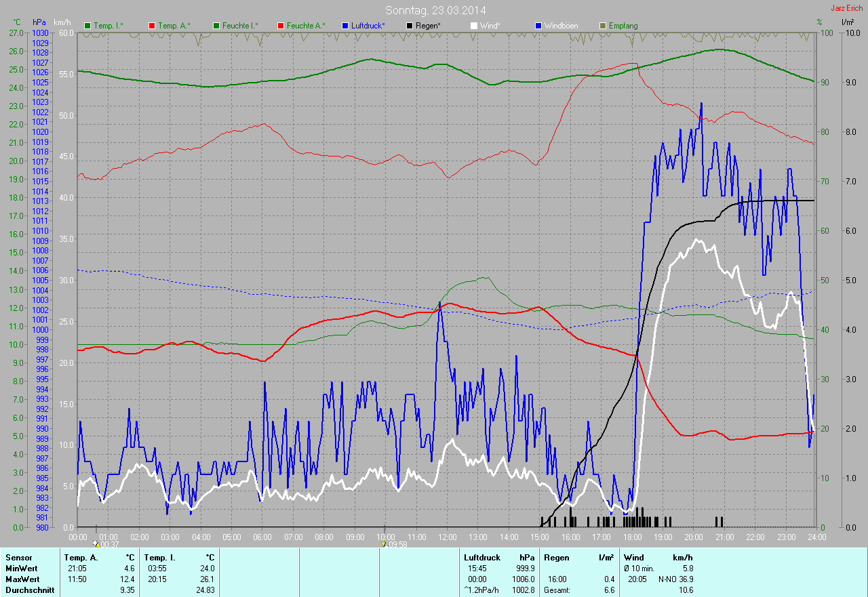Click the 'Durchschnitt' row label
Viewport: 868px width, 597px height.
(x=28, y=590)
